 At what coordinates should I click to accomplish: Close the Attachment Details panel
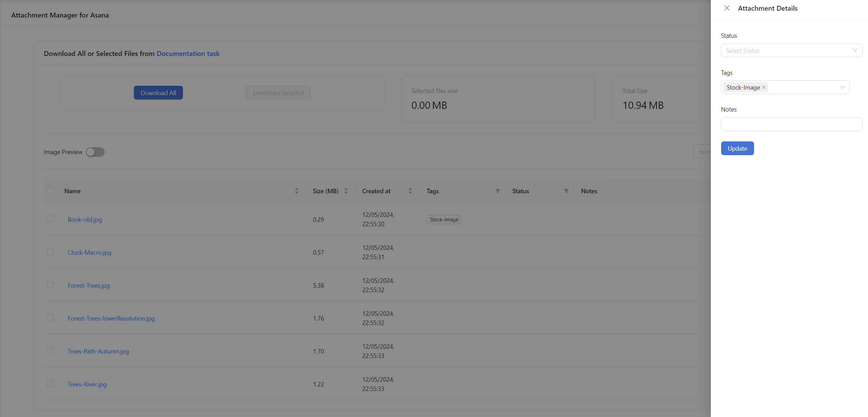(x=727, y=8)
